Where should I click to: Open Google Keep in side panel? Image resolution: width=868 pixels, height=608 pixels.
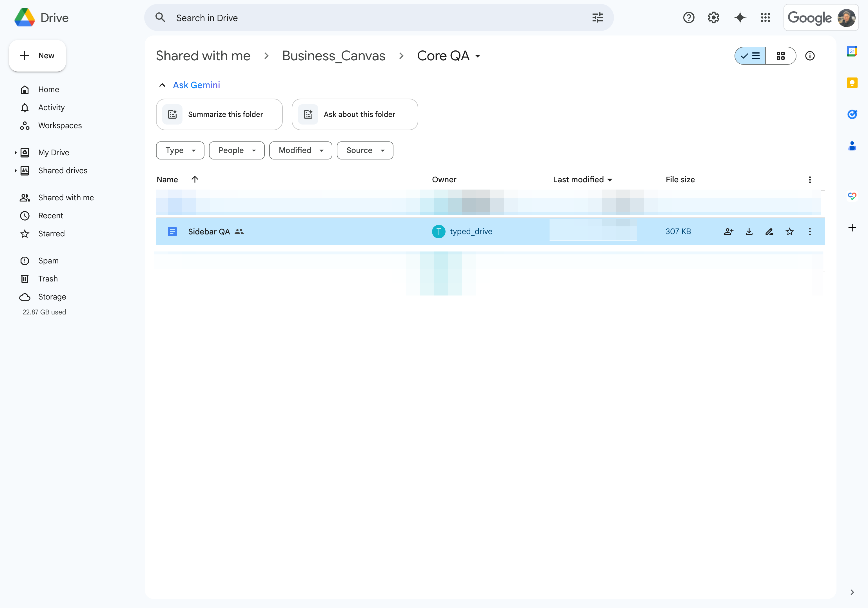coord(852,83)
